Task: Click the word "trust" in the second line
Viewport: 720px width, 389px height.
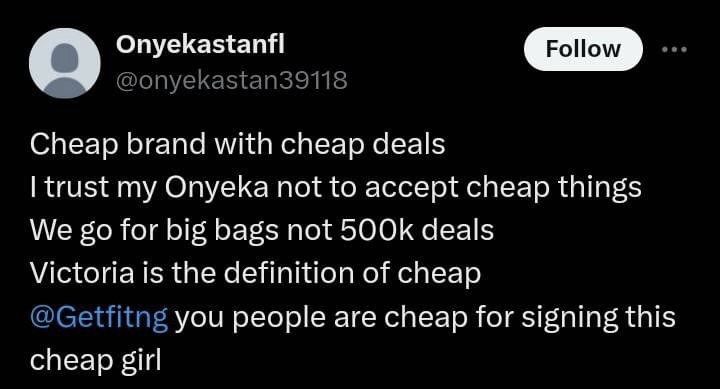Action: point(76,188)
